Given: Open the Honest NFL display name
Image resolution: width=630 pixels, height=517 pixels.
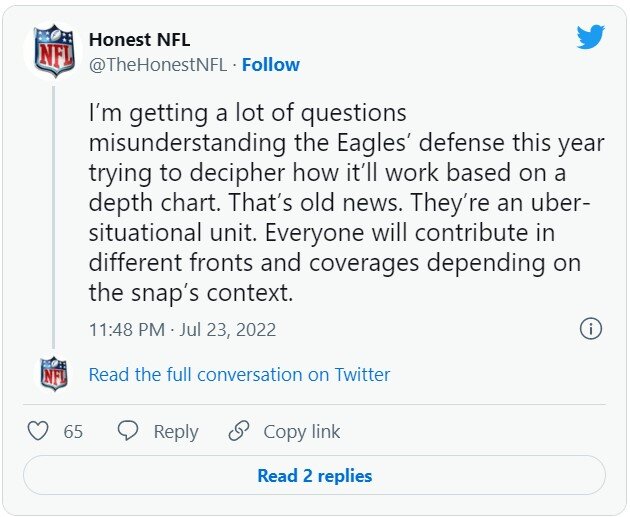Looking at the screenshot, I should [139, 40].
